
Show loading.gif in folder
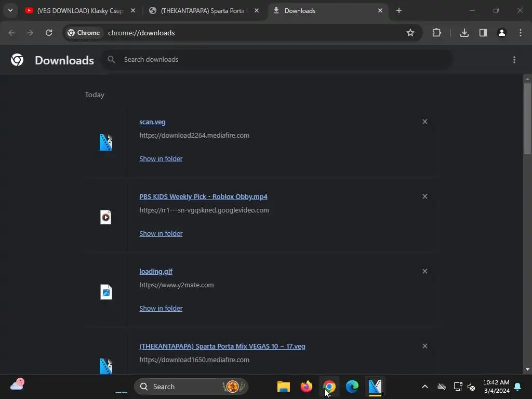[161, 309]
